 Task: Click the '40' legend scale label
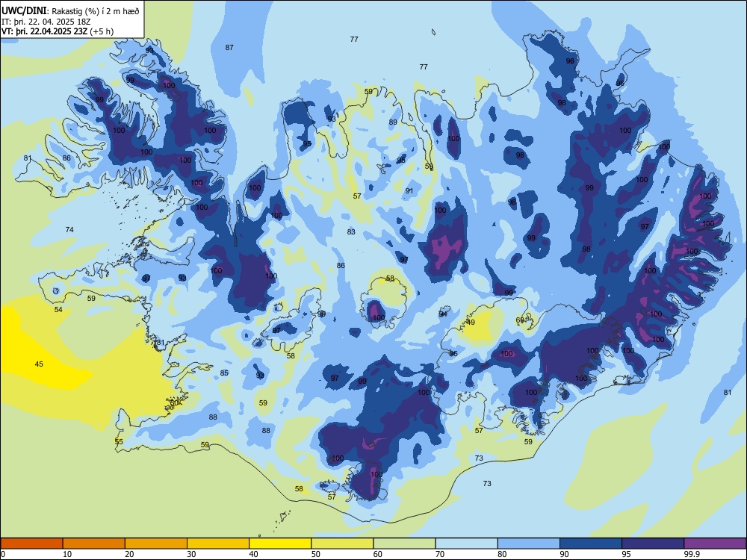pos(254,554)
